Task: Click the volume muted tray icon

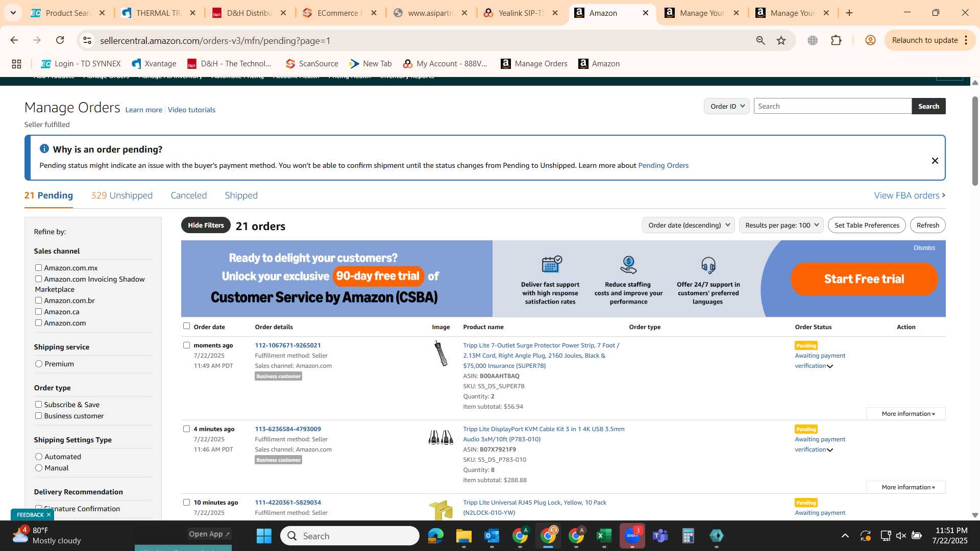Action: tap(901, 536)
